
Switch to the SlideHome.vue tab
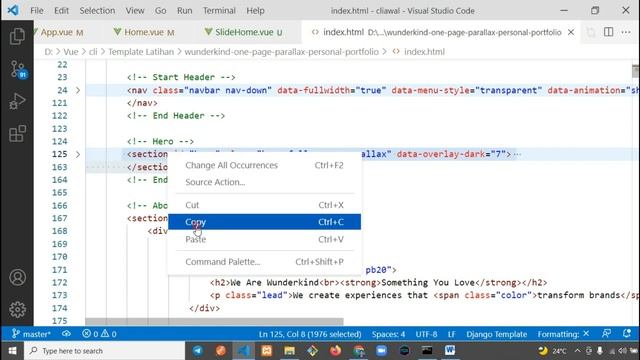pyautogui.click(x=244, y=32)
